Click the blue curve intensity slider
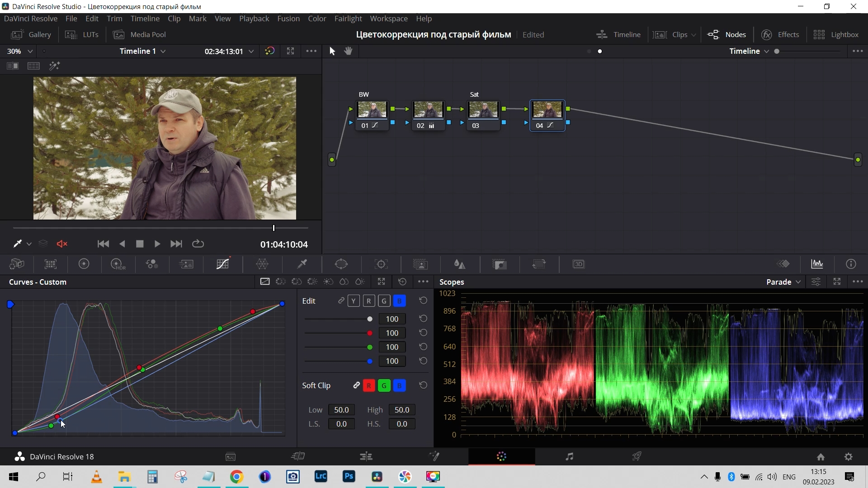868x488 pixels. point(338,361)
